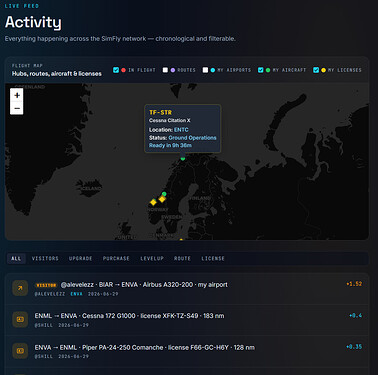
Task: Select the All filter tab
Action: point(16,258)
